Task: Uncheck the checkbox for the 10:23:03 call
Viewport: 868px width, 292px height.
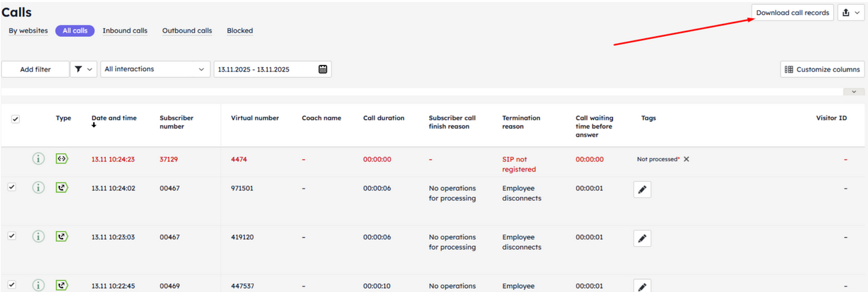Action: [12, 236]
